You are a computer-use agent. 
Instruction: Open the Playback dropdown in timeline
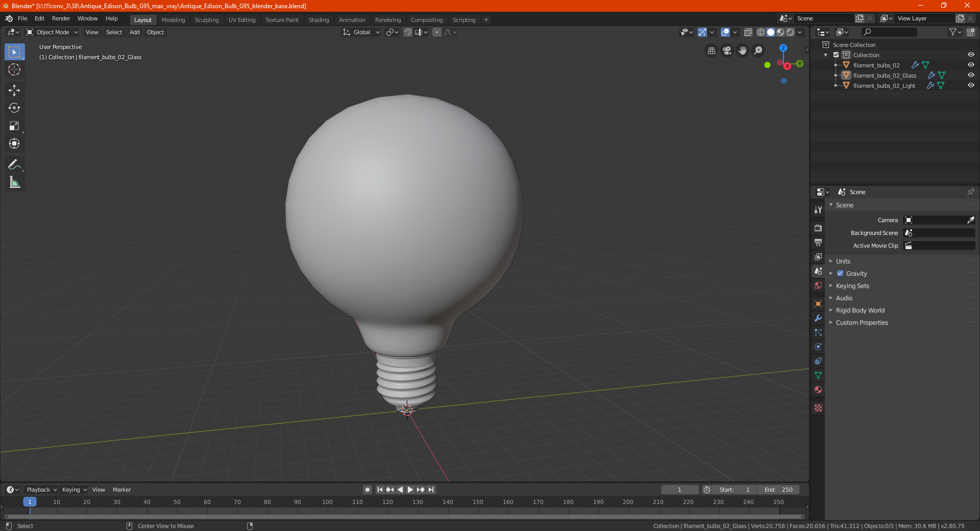[x=41, y=490]
